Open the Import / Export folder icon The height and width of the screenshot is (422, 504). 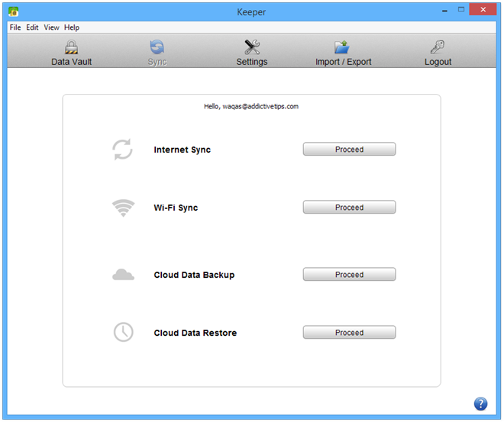coord(341,47)
